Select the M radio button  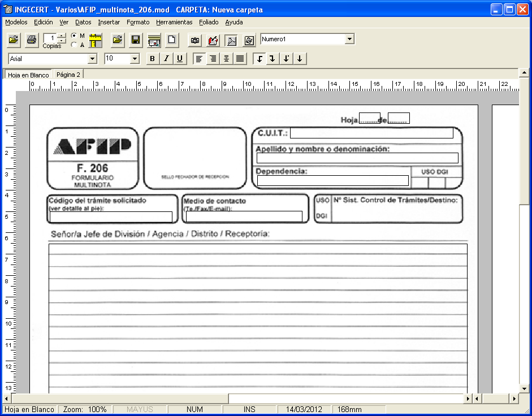tap(73, 35)
